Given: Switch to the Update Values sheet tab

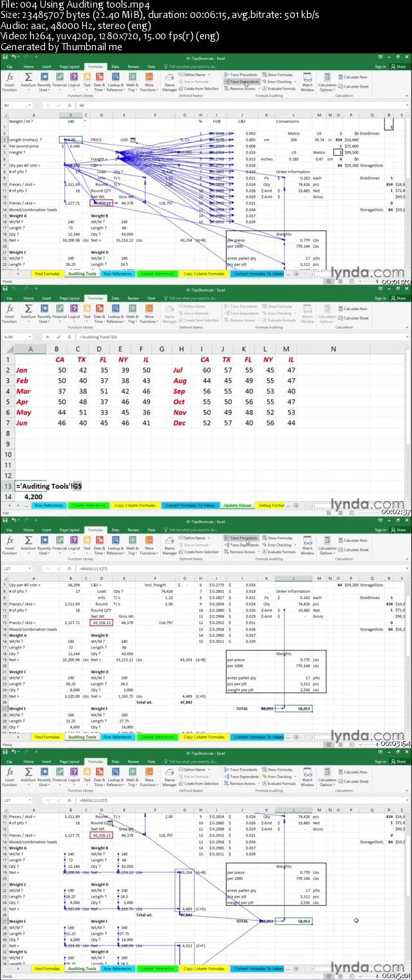Looking at the screenshot, I should (x=237, y=505).
